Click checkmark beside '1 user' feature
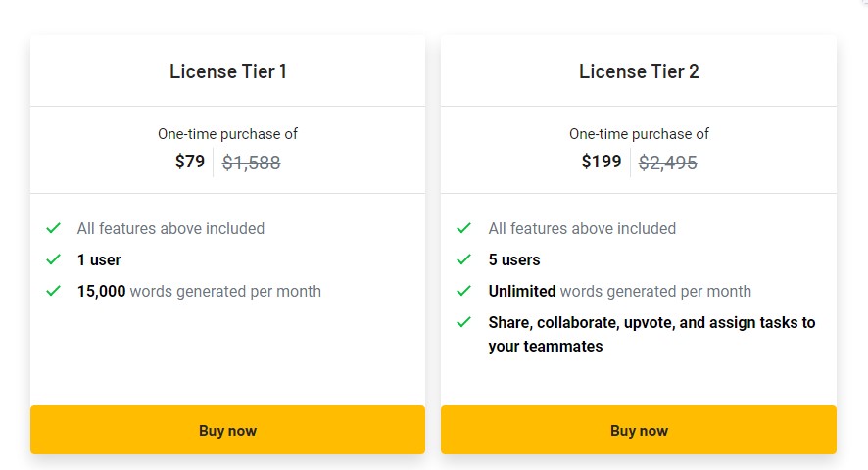Screen dimensions: 868x470 coord(53,259)
